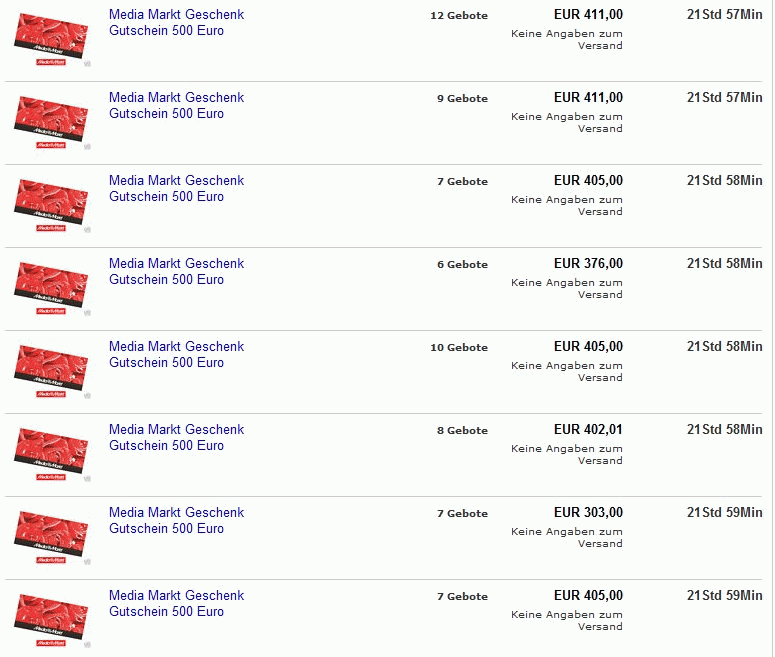The image size is (775, 657).
Task: Click gift card thumbnail of 8 Gebote listing
Action: [x=50, y=454]
